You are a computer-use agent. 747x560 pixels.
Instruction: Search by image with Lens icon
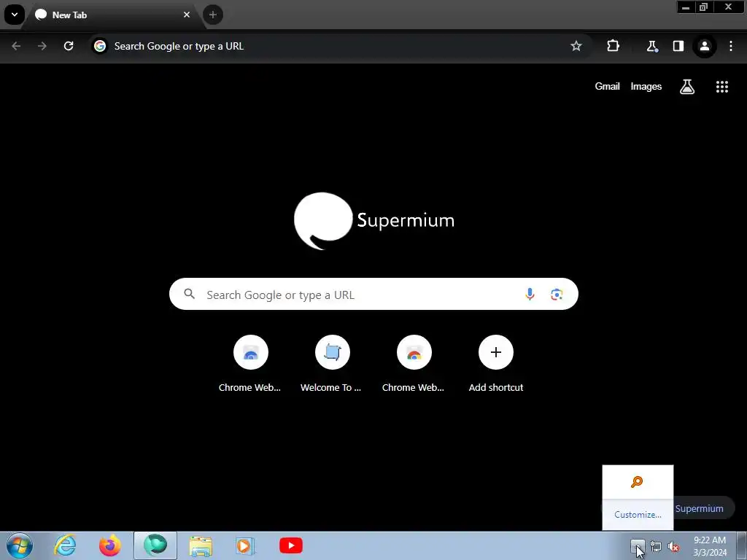pos(557,295)
